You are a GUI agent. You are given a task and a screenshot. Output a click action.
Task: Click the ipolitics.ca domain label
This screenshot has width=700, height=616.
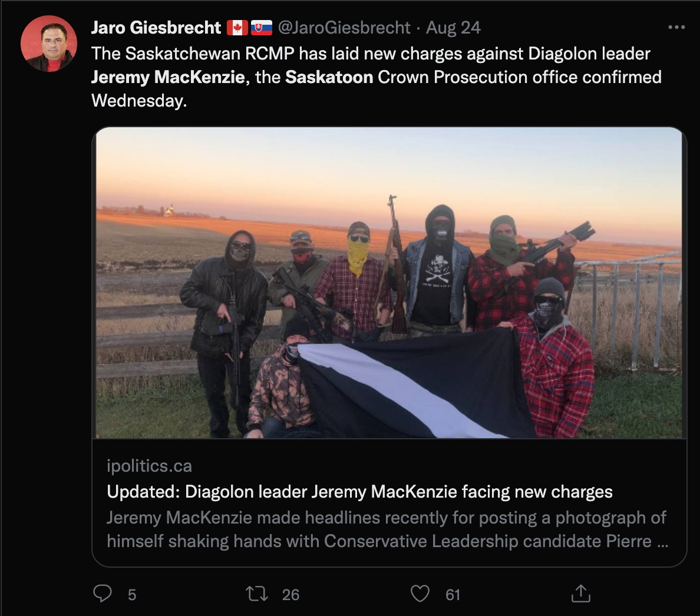click(x=149, y=466)
